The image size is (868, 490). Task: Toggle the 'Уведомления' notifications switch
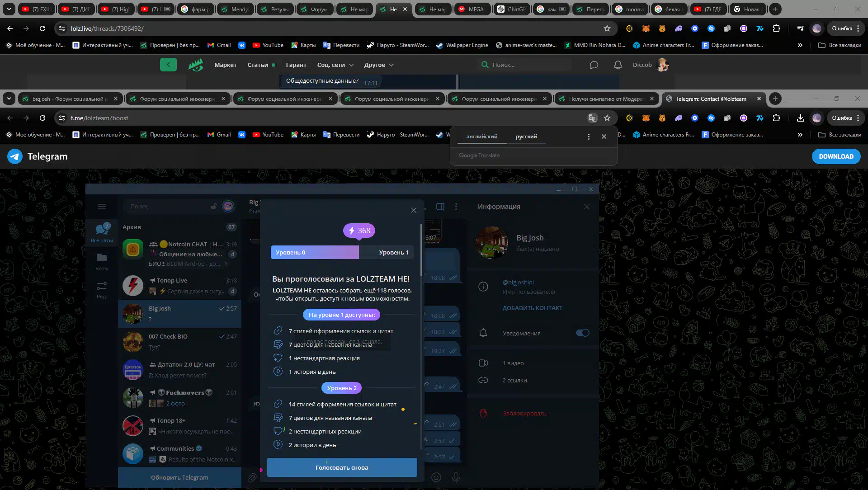pyautogui.click(x=582, y=333)
